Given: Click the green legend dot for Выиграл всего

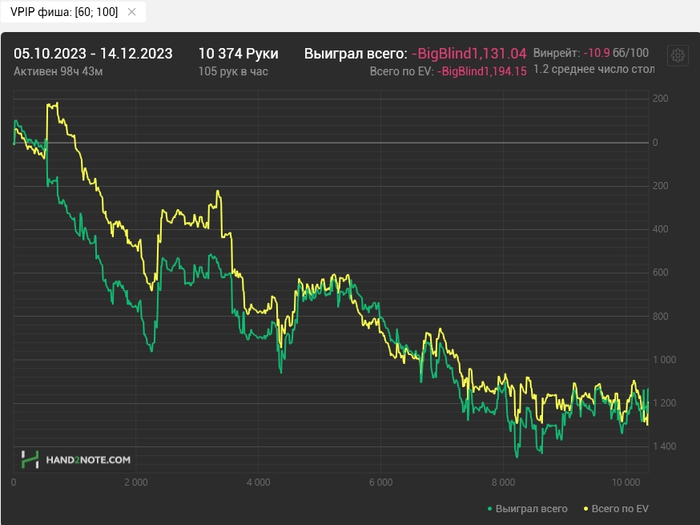Looking at the screenshot, I should click(490, 508).
